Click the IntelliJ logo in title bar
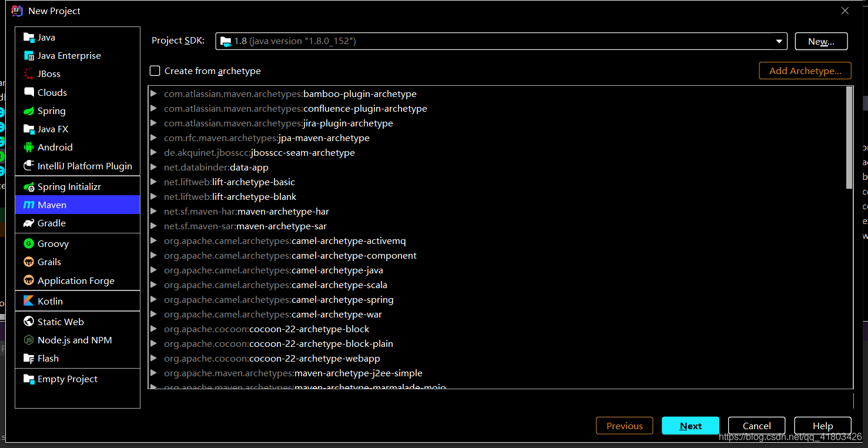The width and height of the screenshot is (868, 448). tap(17, 11)
